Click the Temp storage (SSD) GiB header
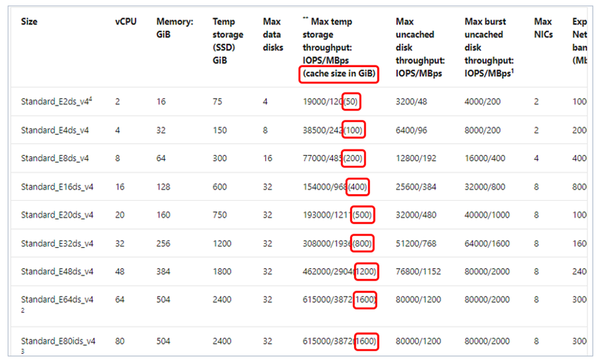The image size is (599, 364). (x=227, y=41)
